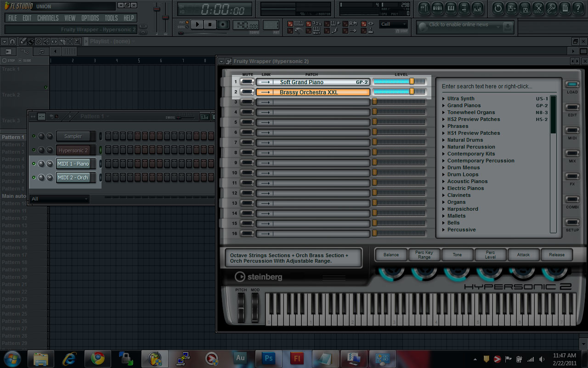Click the Tone hyper knob label button
This screenshot has width=588, height=368.
tap(457, 255)
